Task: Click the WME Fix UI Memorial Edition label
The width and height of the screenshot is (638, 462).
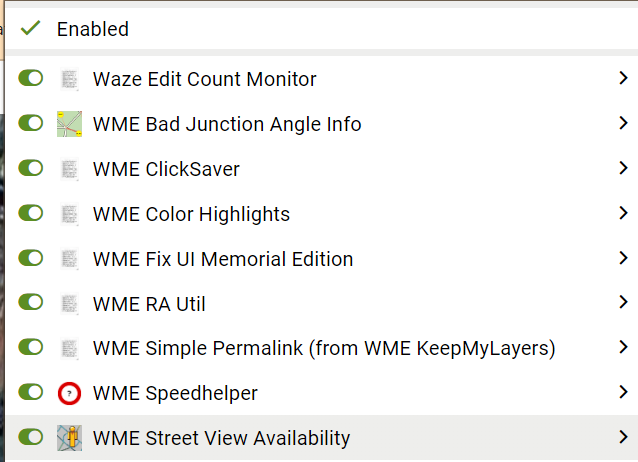Action: (223, 259)
